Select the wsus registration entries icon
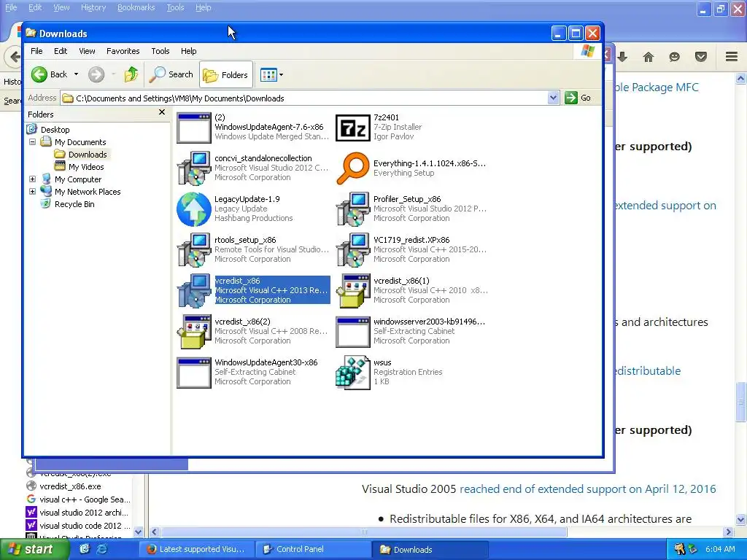The image size is (747, 560). pos(352,373)
